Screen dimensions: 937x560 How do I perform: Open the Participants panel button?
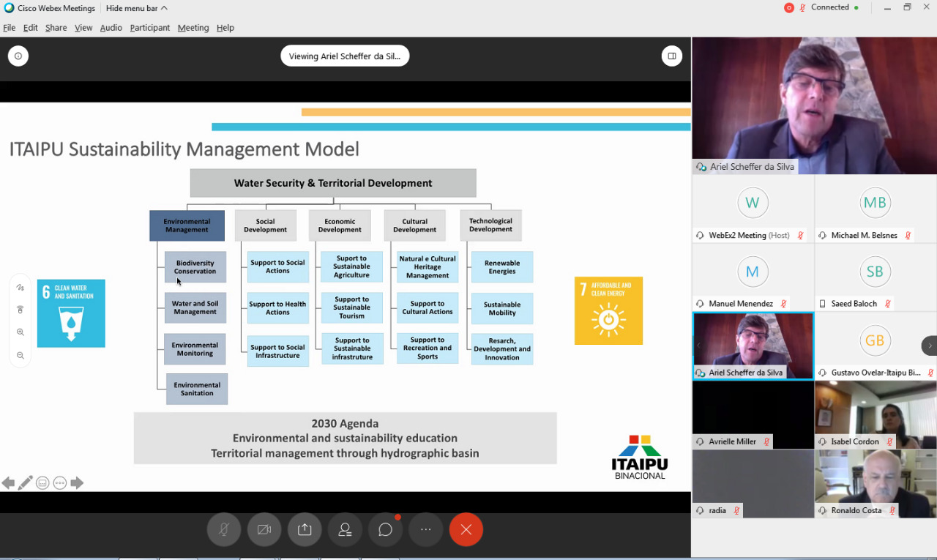point(345,529)
